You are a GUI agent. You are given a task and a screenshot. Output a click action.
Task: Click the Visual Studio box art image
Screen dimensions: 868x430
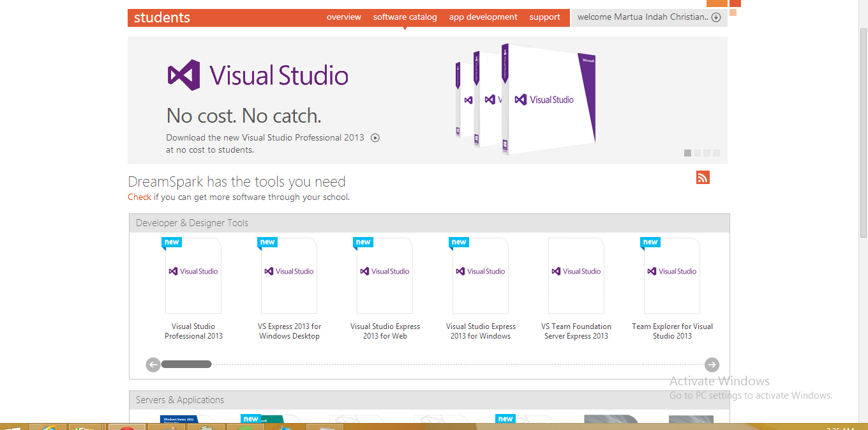click(525, 99)
